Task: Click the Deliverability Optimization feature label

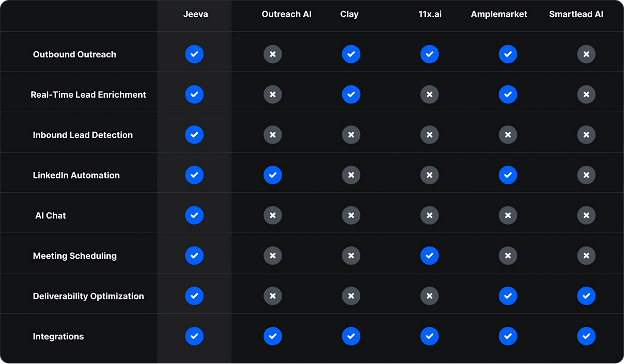Action: (88, 296)
